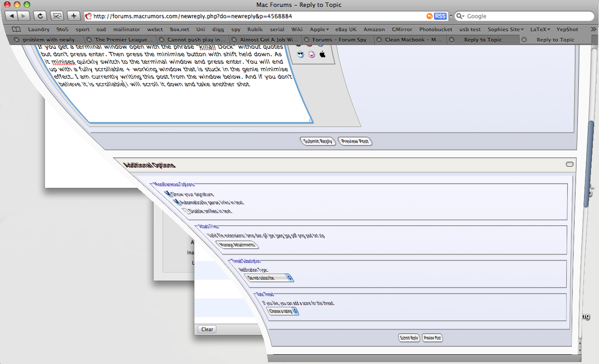This screenshot has width=599, height=364.
Task: Open the Laundry bookmark
Action: (38, 29)
